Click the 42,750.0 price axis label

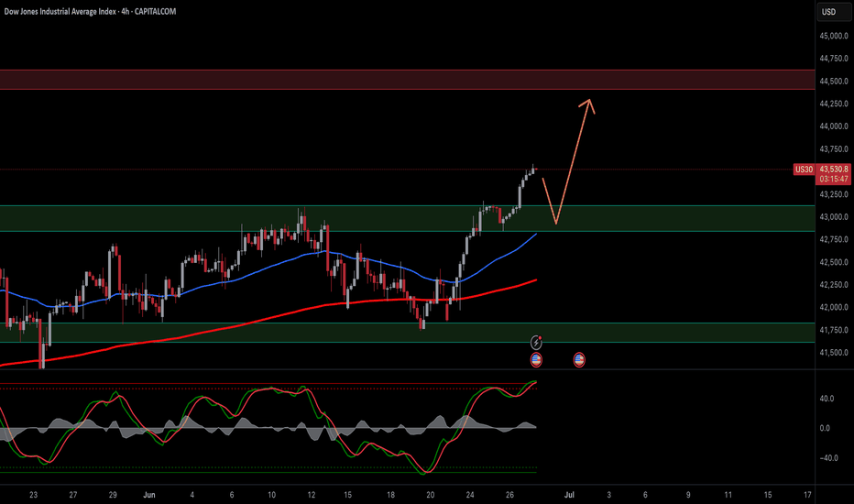coord(834,239)
